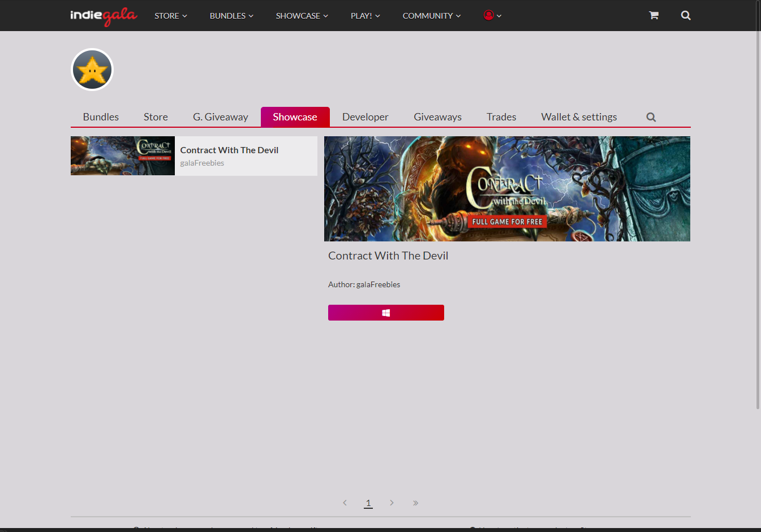Expand the COMMUNITY dropdown menu

pos(432,16)
